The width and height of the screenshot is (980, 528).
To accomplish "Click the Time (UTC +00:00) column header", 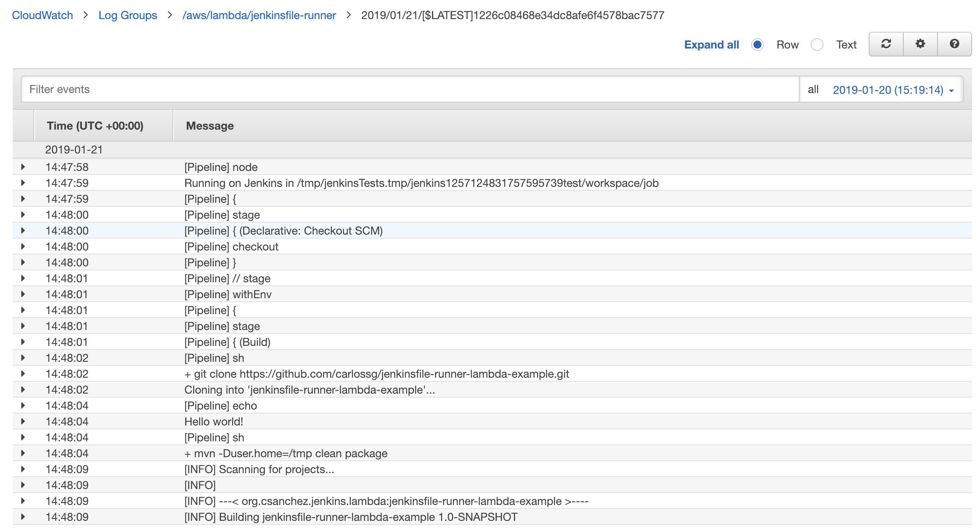I will 95,126.
